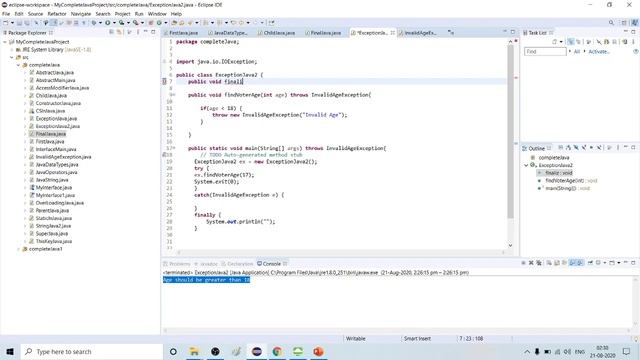
Task: Click the All filter link in Task List
Action: tap(577, 52)
